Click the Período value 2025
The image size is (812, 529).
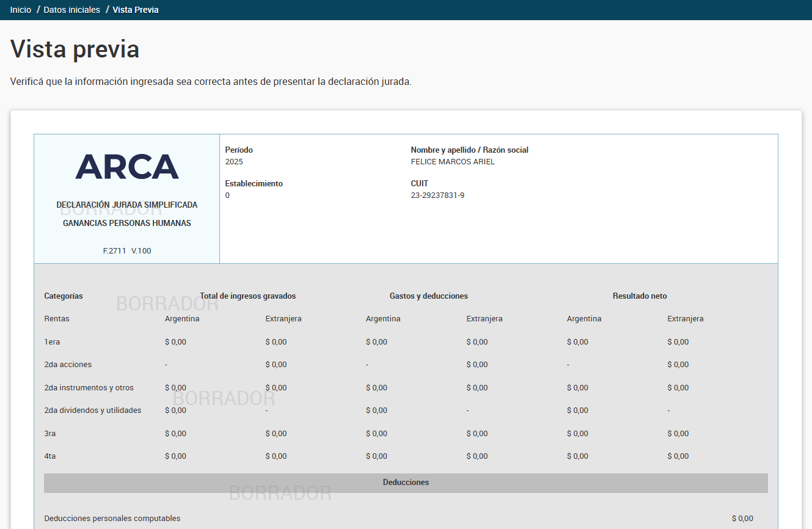coord(234,162)
